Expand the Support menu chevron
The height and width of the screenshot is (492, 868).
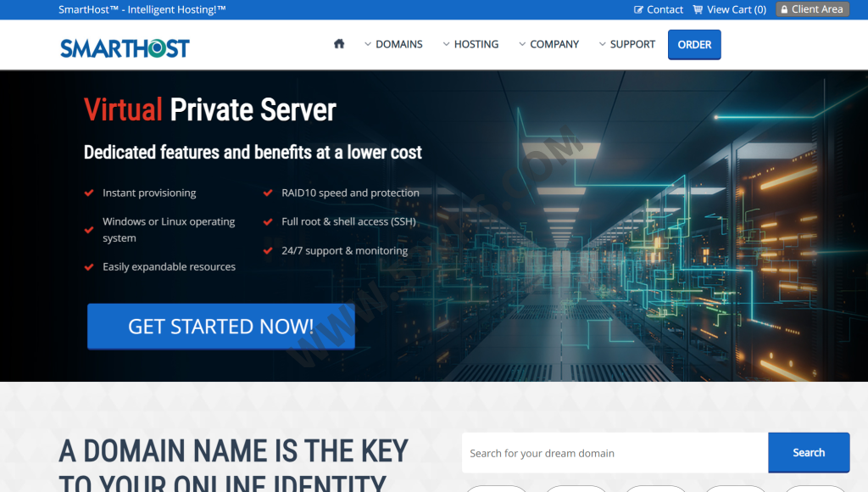(x=603, y=44)
